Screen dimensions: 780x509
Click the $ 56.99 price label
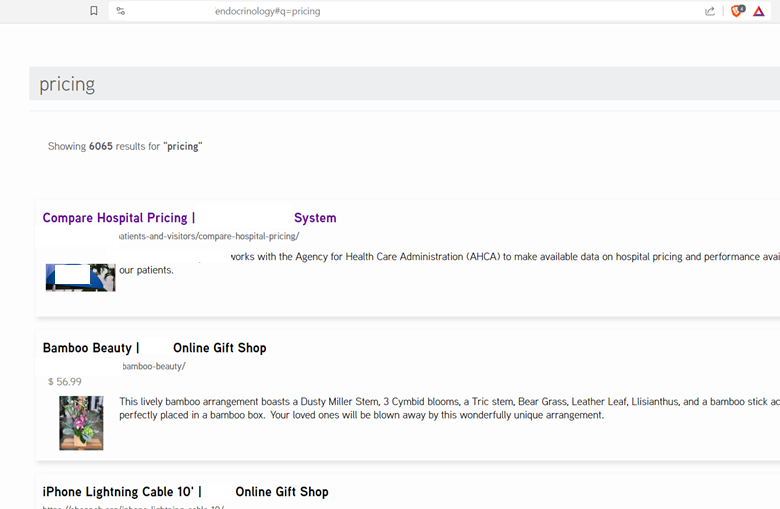pos(65,382)
